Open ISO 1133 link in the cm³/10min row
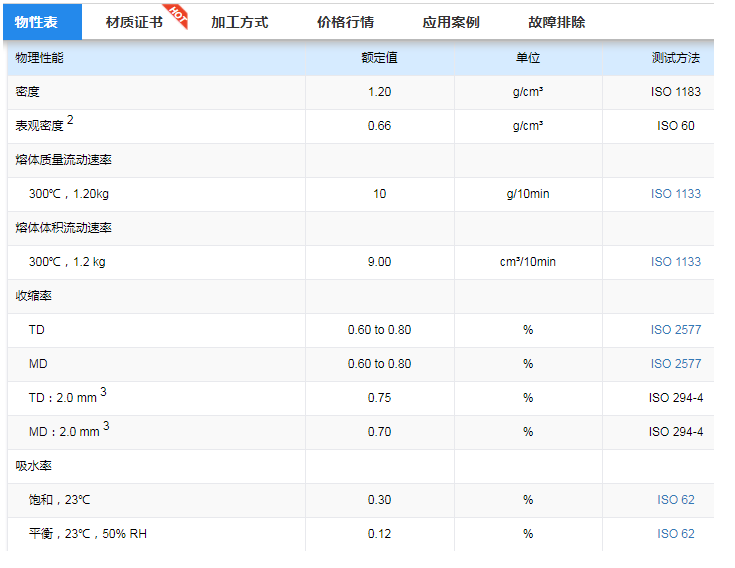 click(675, 262)
